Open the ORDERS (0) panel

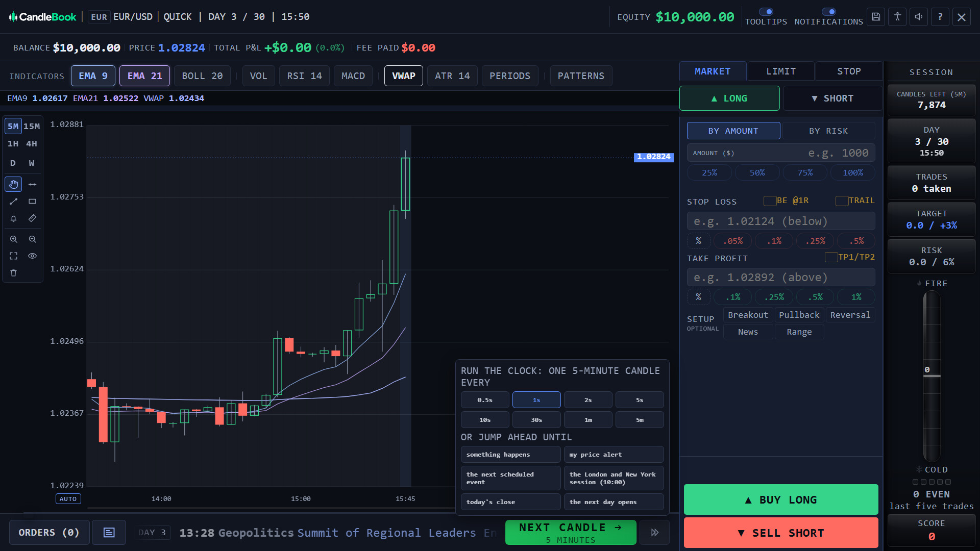[x=49, y=533]
